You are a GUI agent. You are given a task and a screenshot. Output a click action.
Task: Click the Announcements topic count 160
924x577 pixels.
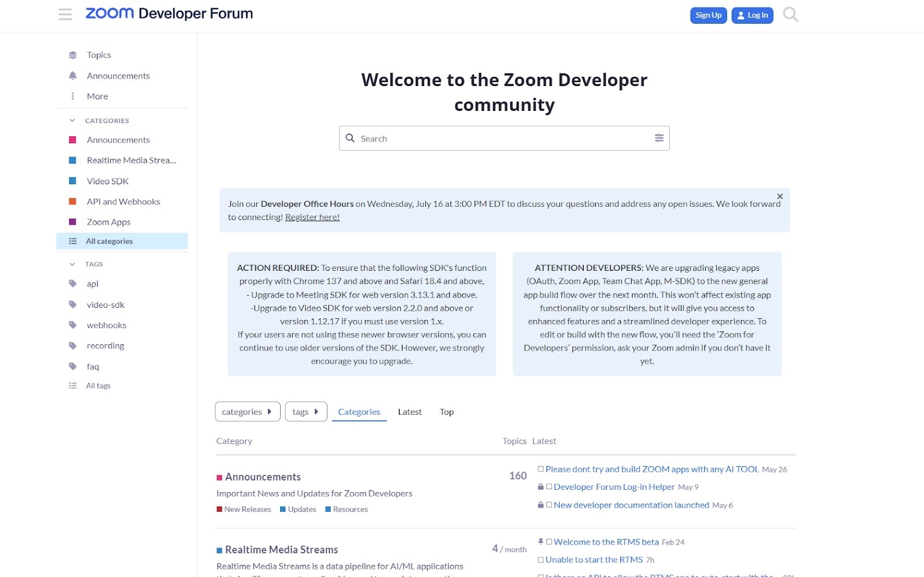(517, 476)
